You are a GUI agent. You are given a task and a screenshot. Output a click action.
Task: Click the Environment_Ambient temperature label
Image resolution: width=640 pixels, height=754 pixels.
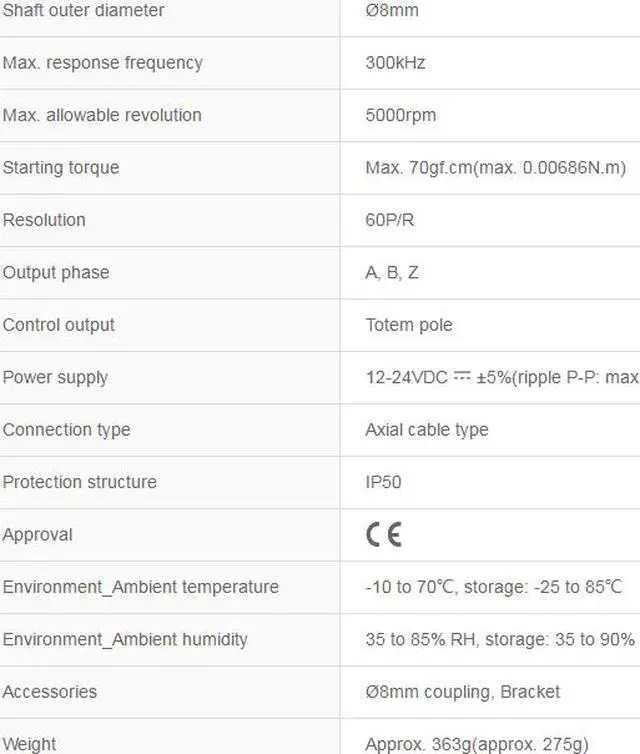141,587
